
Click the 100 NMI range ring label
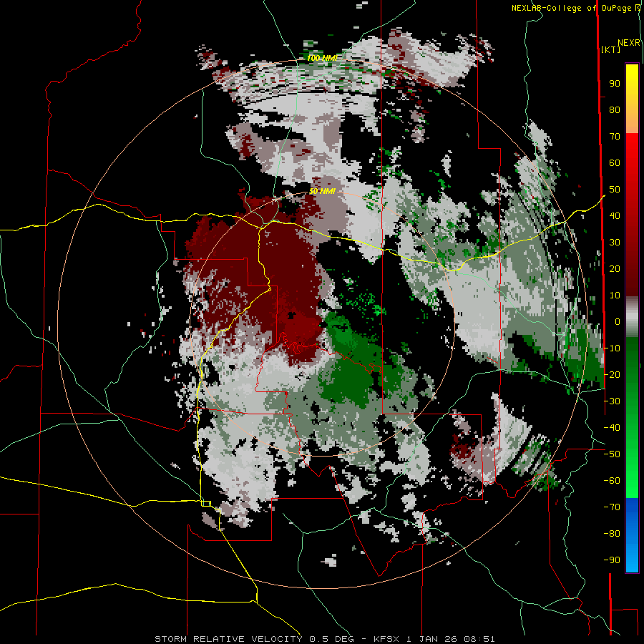(322, 58)
